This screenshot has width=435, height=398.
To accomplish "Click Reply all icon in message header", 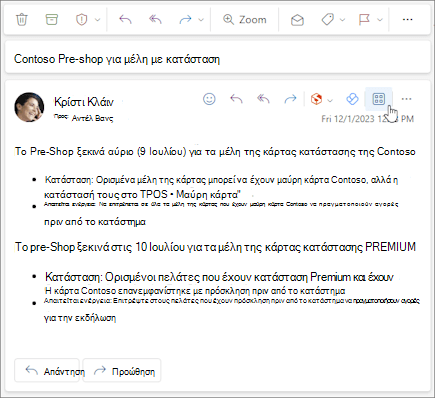I will pyautogui.click(x=263, y=99).
